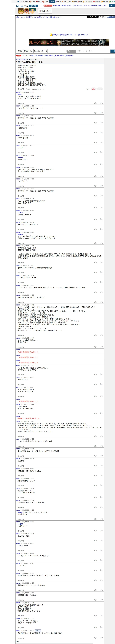Thumbs up post #126
Viewport: 115px width, 644px height.
click(x=96, y=103)
